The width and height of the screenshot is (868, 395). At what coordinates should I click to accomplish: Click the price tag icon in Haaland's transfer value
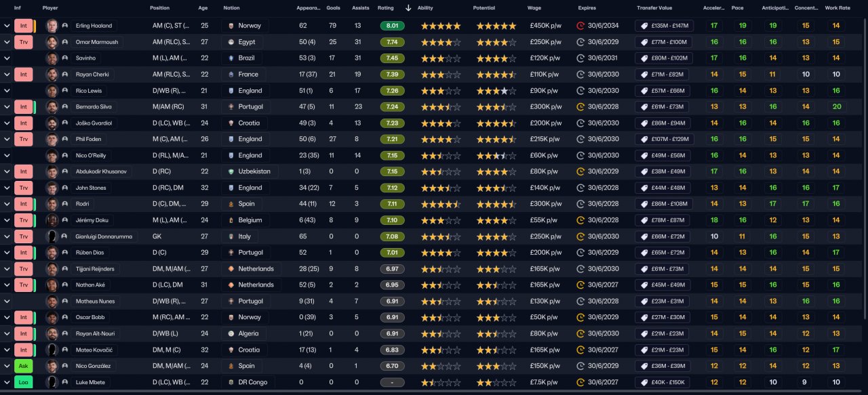click(644, 26)
